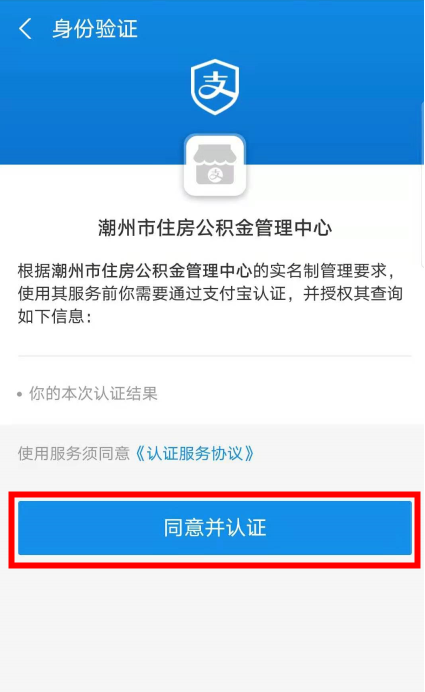The height and width of the screenshot is (692, 425).
Task: Tap the bullet dot before 你的本次认证结果
Action: pyautogui.click(x=19, y=394)
